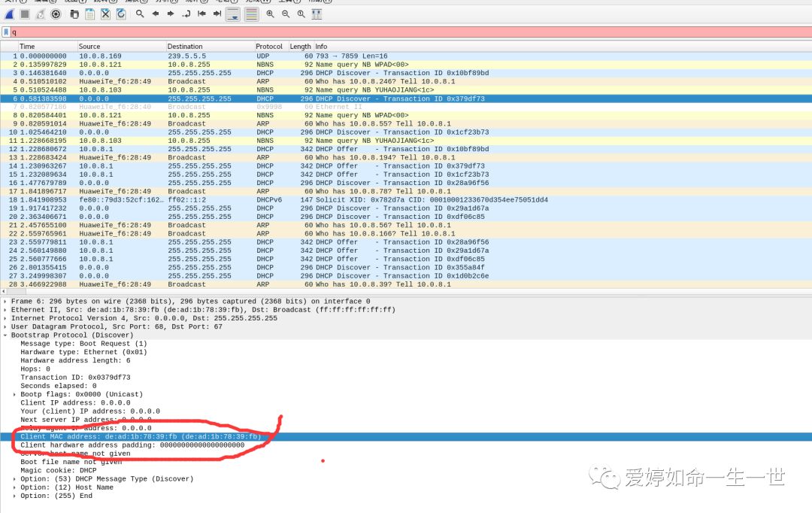812x513 pixels.
Task: Select Client hardware address padding line
Action: (x=132, y=445)
